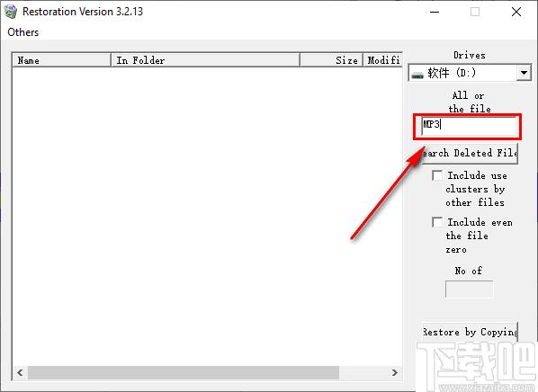Close the Restoration window

(516, 12)
